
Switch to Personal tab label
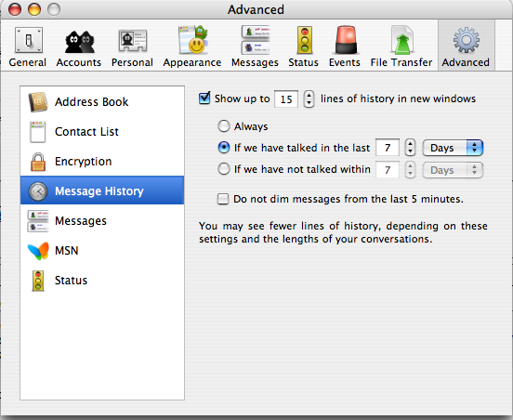[132, 62]
